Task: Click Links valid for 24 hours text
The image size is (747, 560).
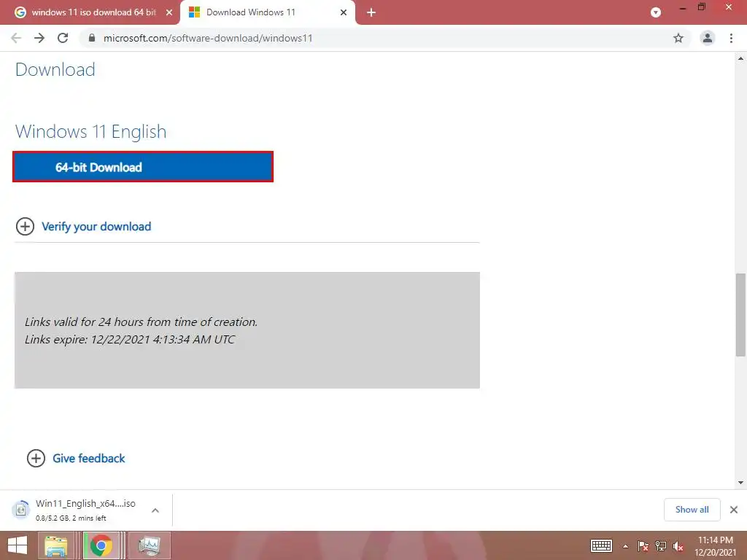Action: (x=141, y=322)
